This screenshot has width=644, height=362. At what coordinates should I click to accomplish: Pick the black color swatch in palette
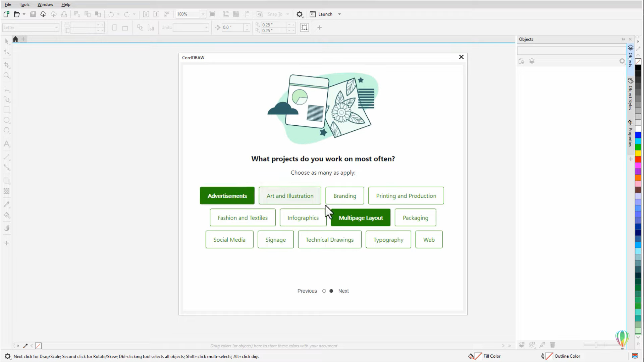pyautogui.click(x=638, y=68)
